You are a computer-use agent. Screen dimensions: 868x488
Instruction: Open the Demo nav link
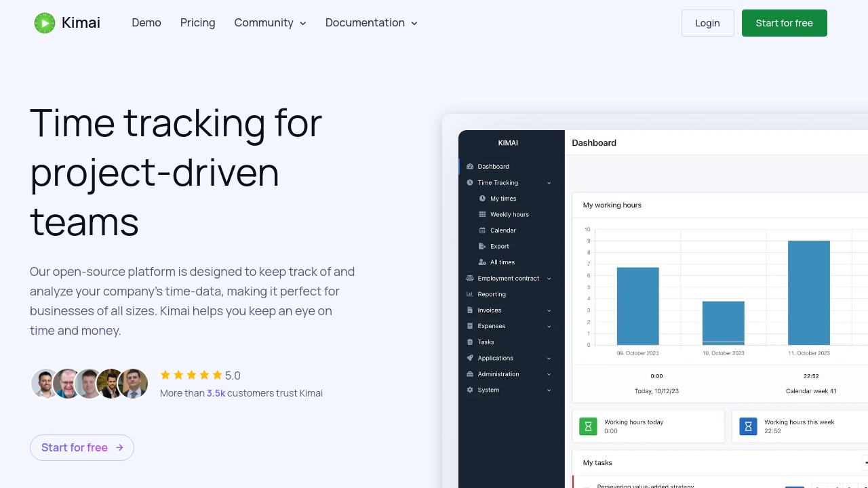pos(146,23)
